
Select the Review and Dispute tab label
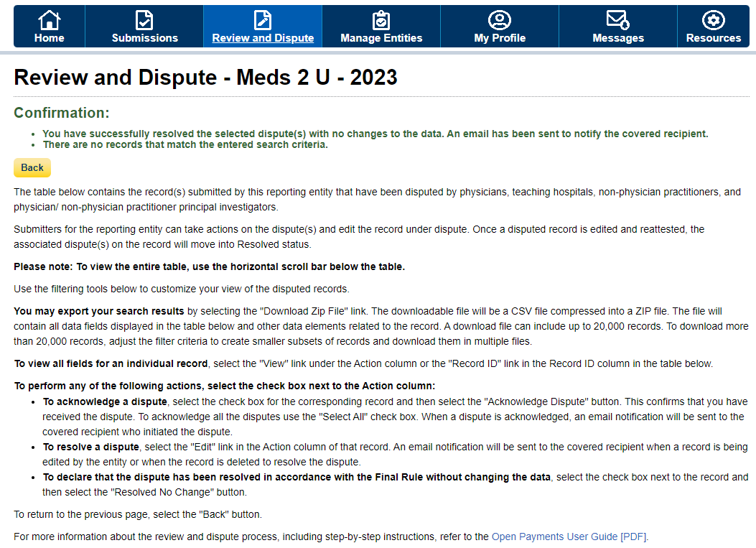pyautogui.click(x=263, y=38)
